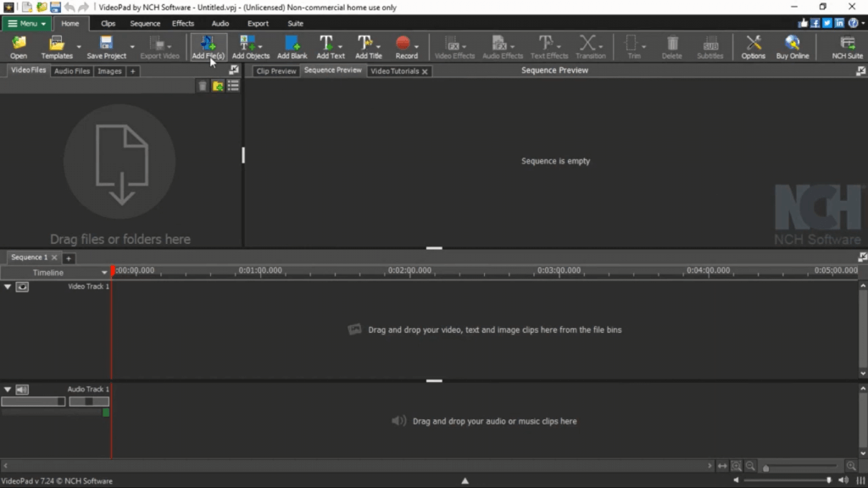Open the Help question mark icon
The width and height of the screenshot is (868, 488).
853,23
